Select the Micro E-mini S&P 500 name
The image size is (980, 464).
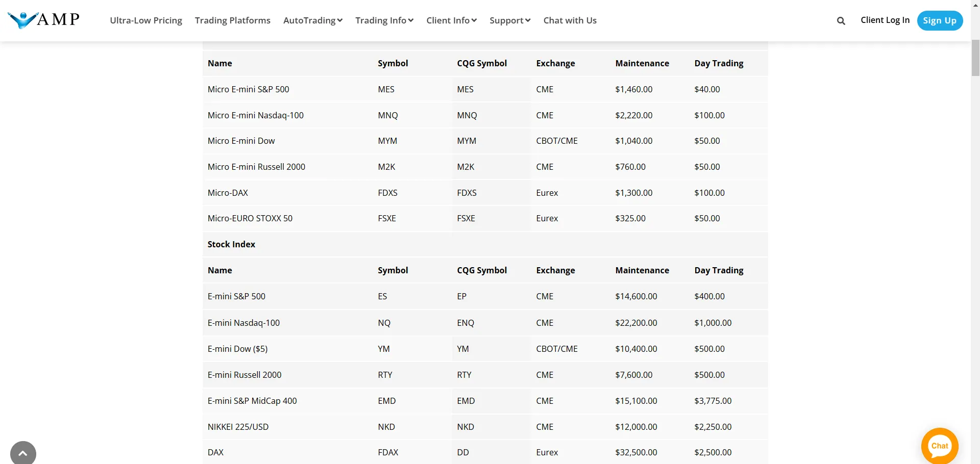[249, 89]
